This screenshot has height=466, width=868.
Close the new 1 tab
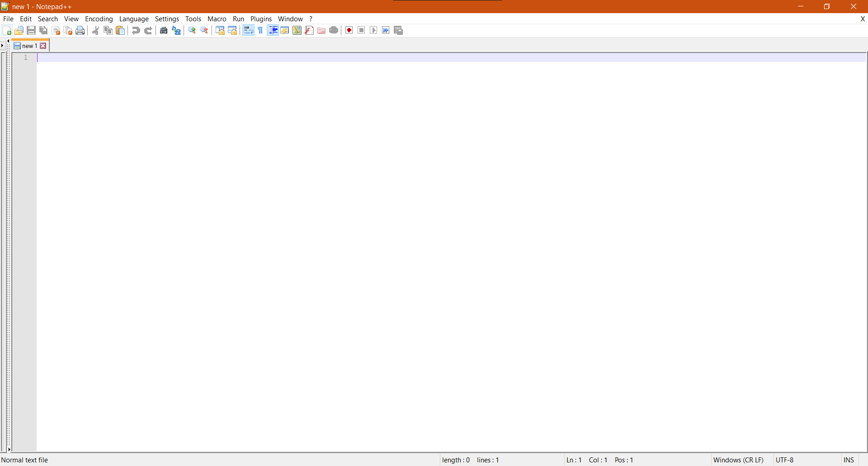[43, 46]
